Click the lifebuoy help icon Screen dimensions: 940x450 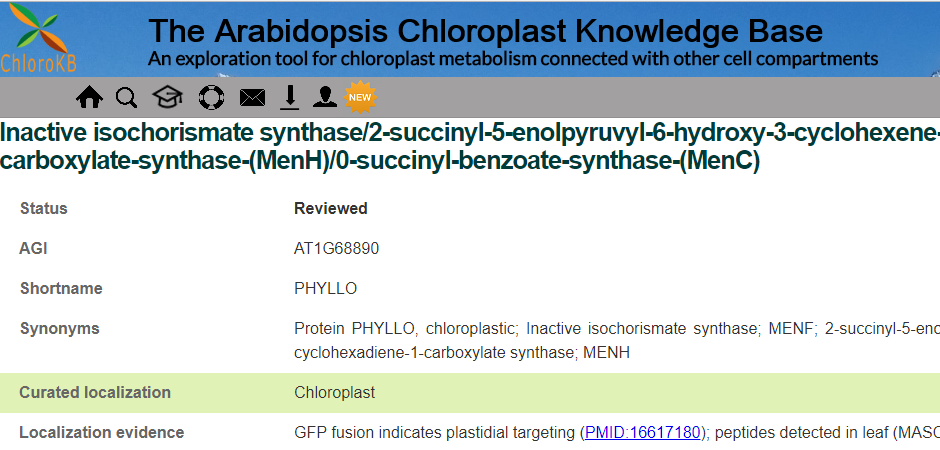pyautogui.click(x=211, y=97)
